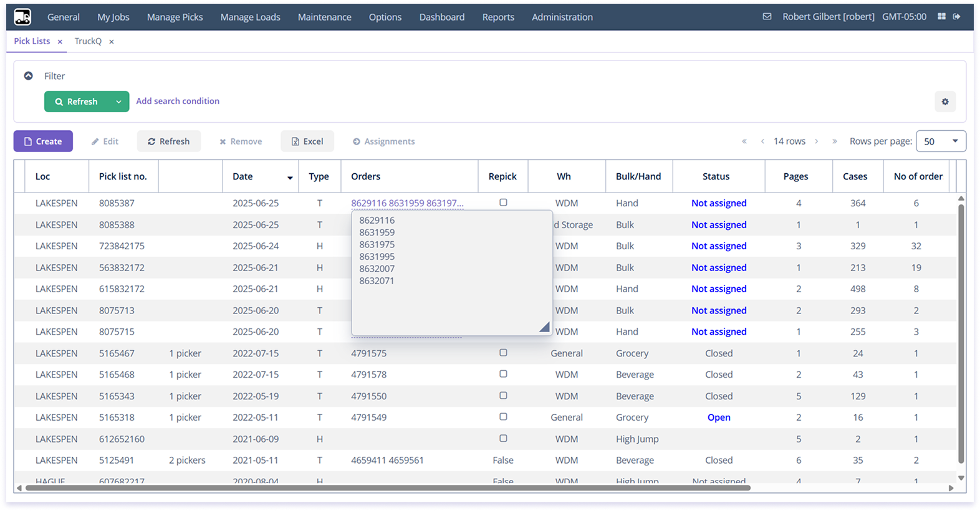This screenshot has height=511, width=980.
Task: Check Repick box for order 4791549
Action: (503, 417)
